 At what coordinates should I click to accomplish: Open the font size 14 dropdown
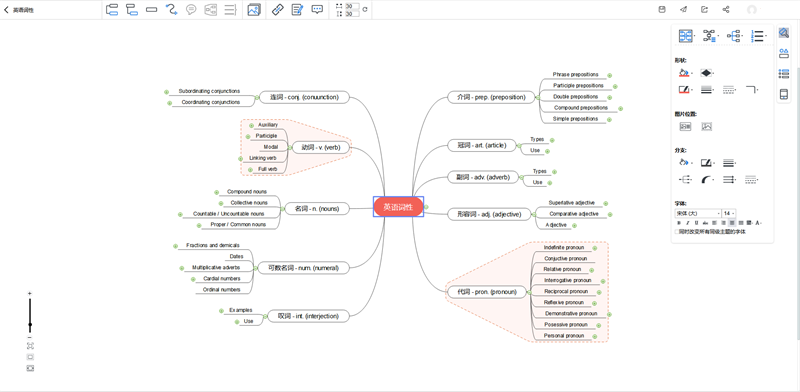(729, 213)
